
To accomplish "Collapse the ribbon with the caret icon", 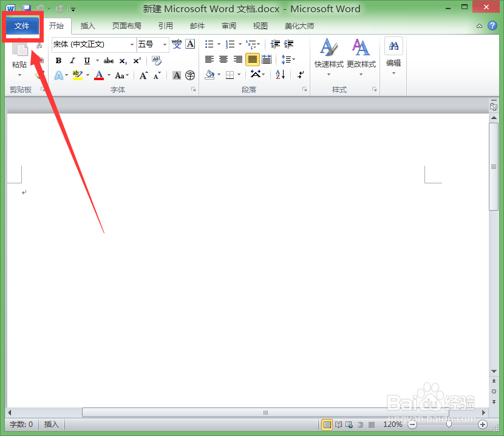I will tap(479, 26).
